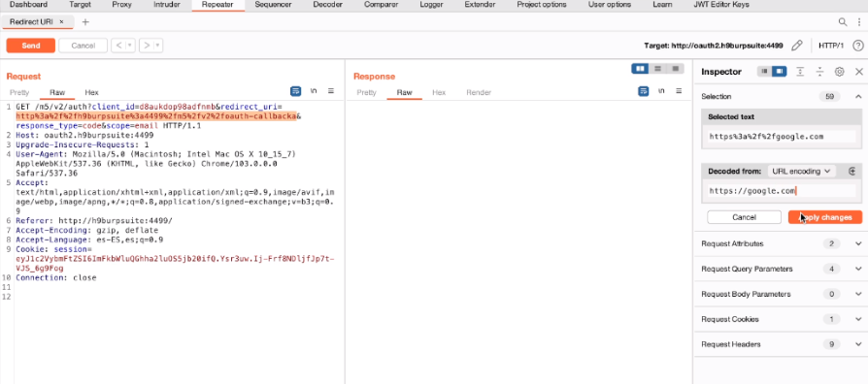868x384 pixels.
Task: Open the Extender tab
Action: coord(480,5)
